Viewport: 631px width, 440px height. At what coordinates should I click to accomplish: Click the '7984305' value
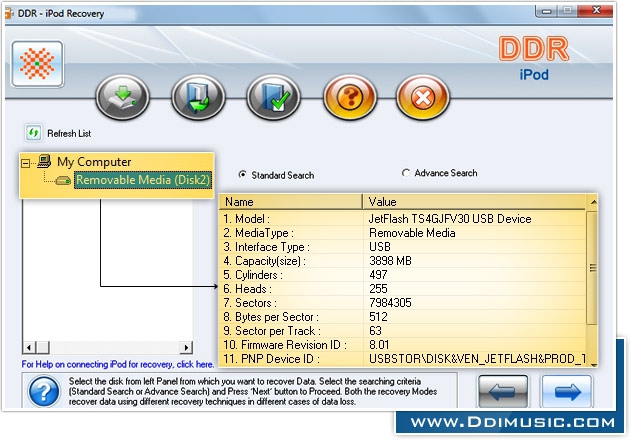pos(390,303)
